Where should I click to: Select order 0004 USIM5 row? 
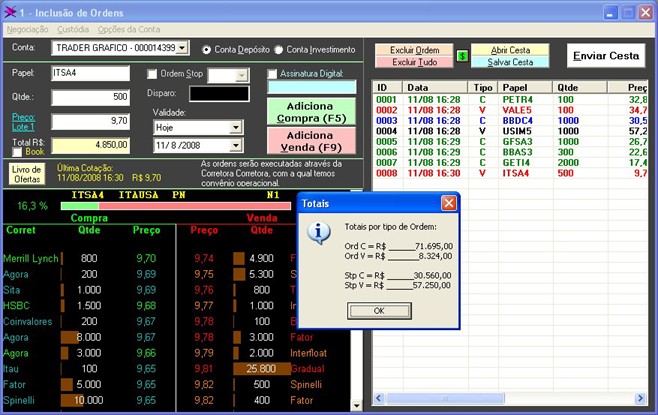[x=511, y=131]
